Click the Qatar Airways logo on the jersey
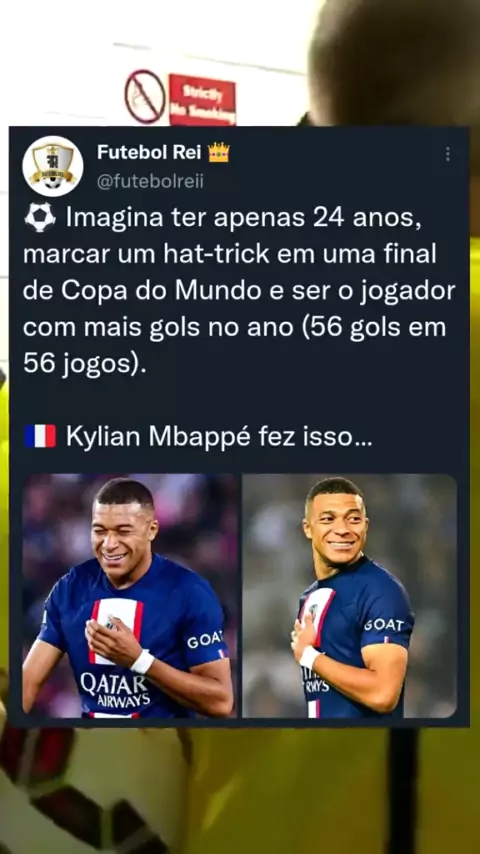 click(x=115, y=689)
